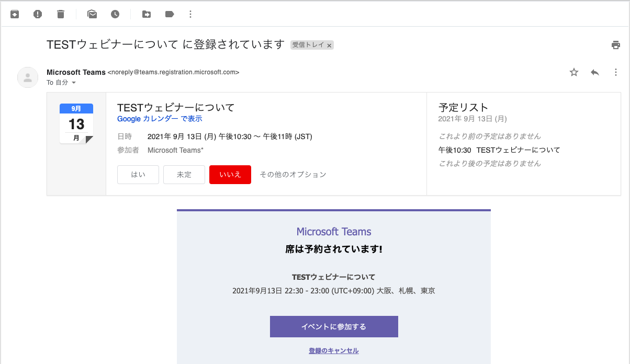Delete the email using the trash icon
The height and width of the screenshot is (364, 630).
coord(61,14)
